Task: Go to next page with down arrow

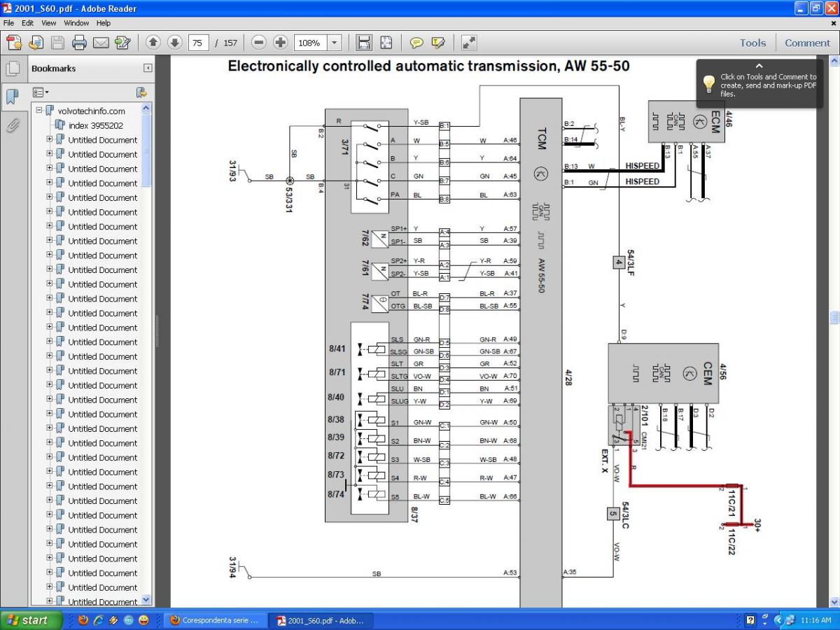Action: tap(175, 43)
